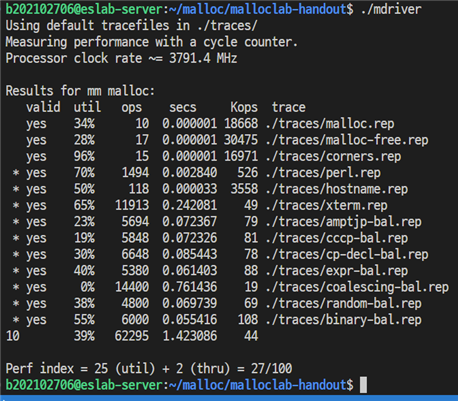Viewport: 458px width, 401px height.
Task: Click the 0.242081 secs value for xterm.rep
Action: [x=190, y=205]
